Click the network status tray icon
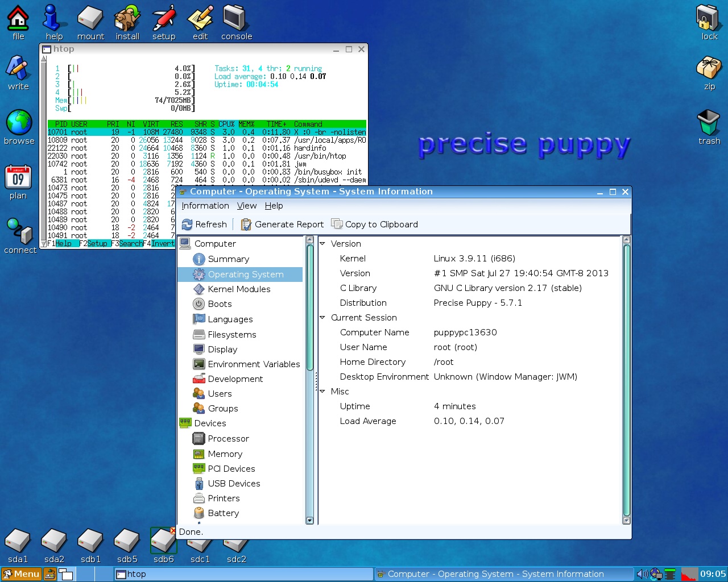The width and height of the screenshot is (728, 582). tap(656, 574)
